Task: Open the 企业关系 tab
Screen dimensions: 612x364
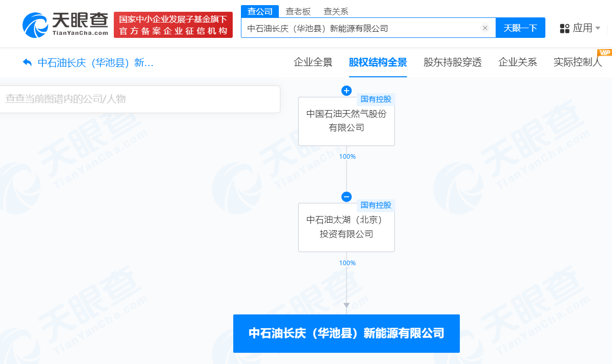Action: point(518,62)
